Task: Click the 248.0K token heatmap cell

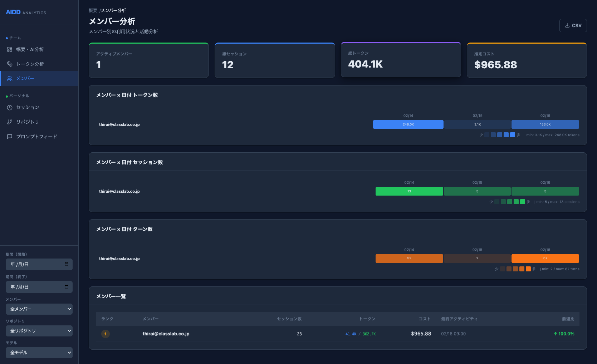Action: coord(408,124)
